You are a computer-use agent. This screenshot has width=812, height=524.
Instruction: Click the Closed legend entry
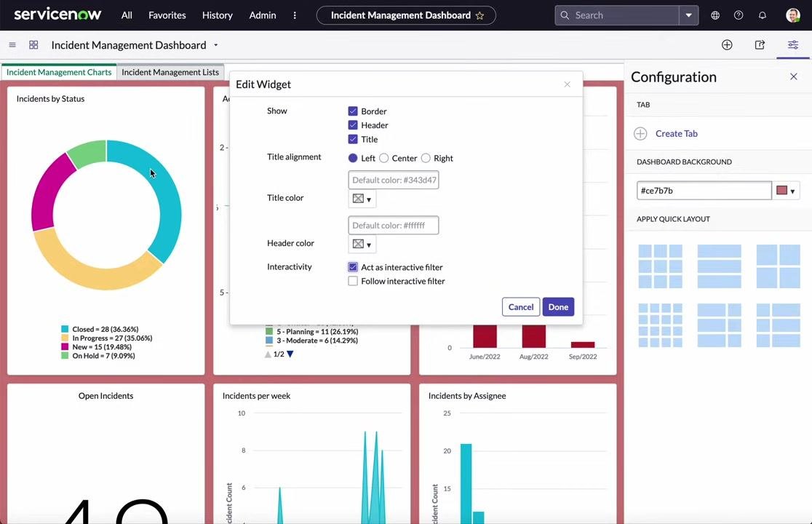click(100, 329)
